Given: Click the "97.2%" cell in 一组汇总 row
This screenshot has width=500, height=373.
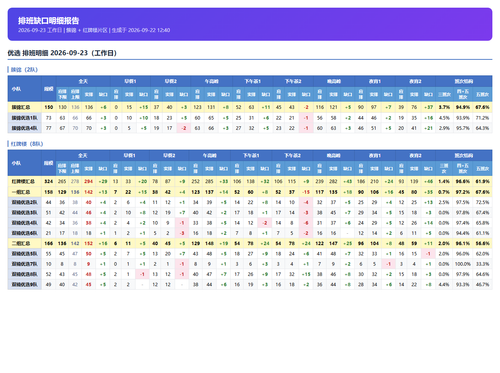Looking at the screenshot, I should pos(463,192).
